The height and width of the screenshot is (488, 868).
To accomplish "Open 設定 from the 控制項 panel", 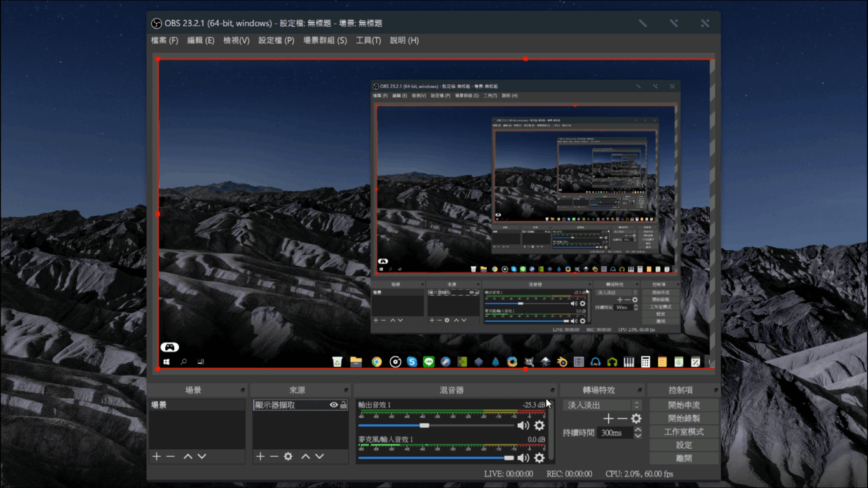I will 684,445.
